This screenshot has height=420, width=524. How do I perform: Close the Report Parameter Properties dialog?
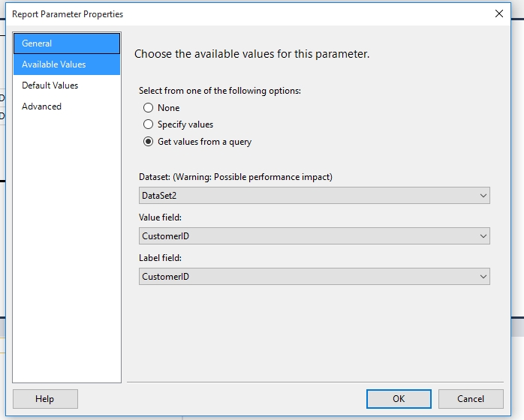point(499,13)
